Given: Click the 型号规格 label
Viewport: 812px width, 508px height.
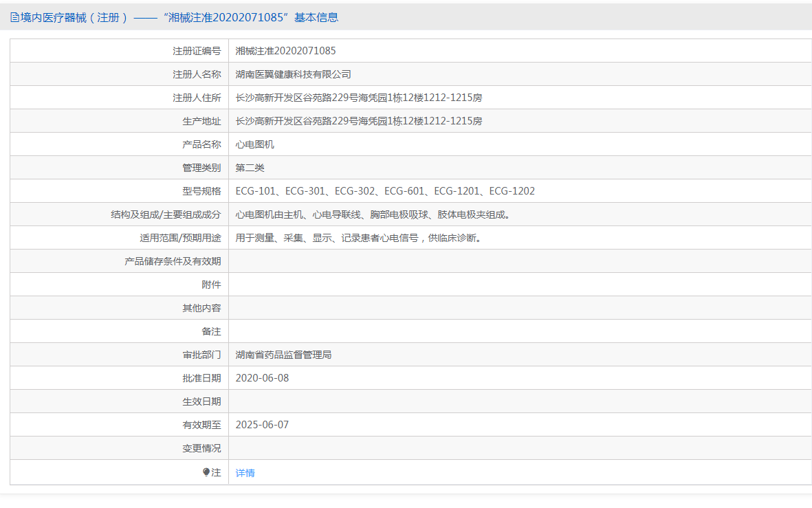Looking at the screenshot, I should coord(201,191).
